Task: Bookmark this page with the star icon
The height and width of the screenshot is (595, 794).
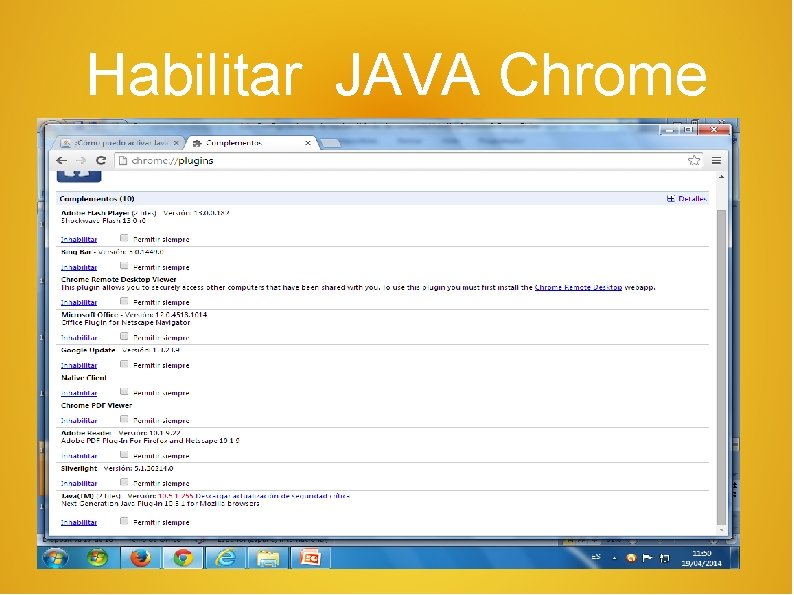Action: 694,161
